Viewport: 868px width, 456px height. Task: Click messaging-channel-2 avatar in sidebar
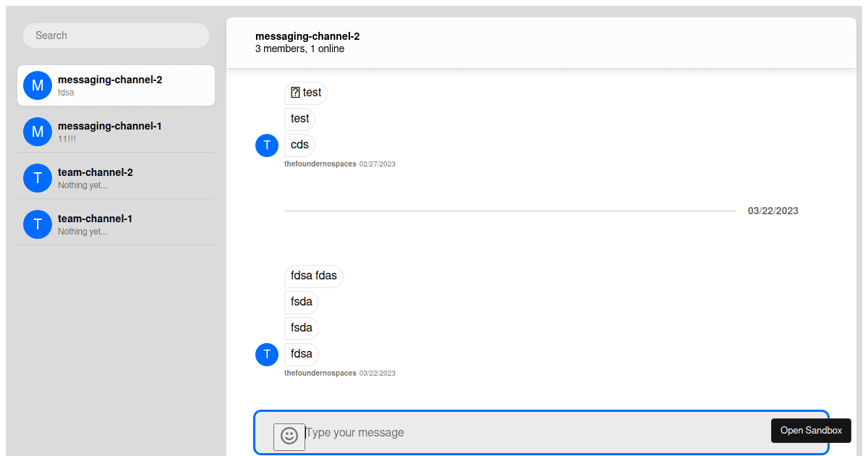(38, 85)
